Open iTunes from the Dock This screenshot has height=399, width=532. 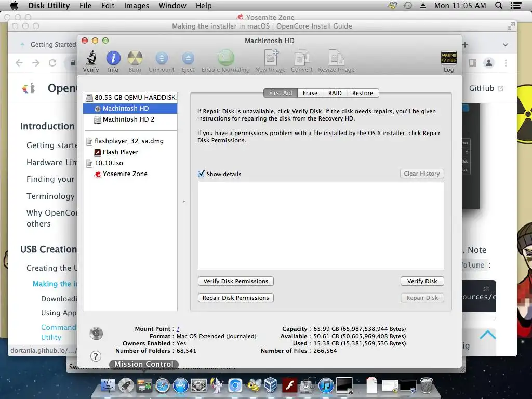click(x=326, y=386)
